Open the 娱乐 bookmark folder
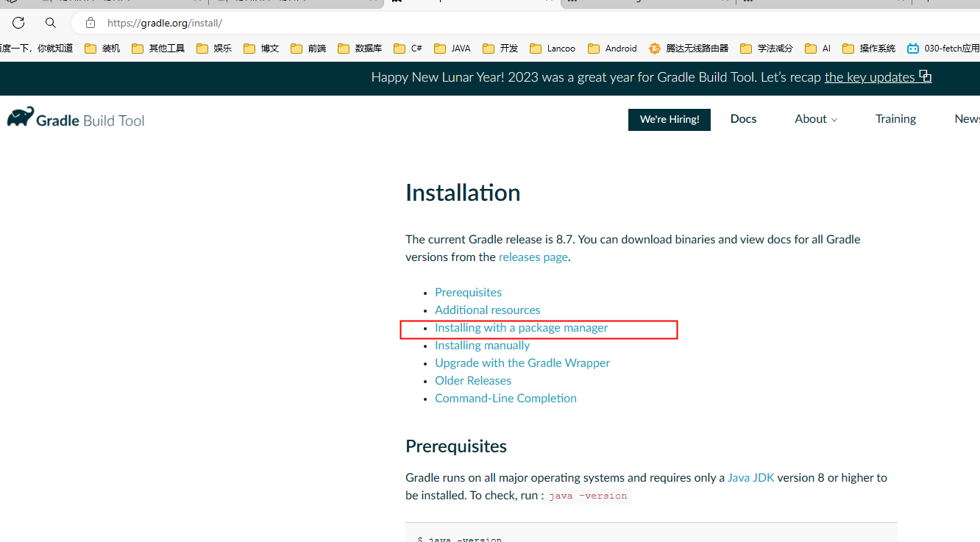980x542 pixels. tap(214, 49)
